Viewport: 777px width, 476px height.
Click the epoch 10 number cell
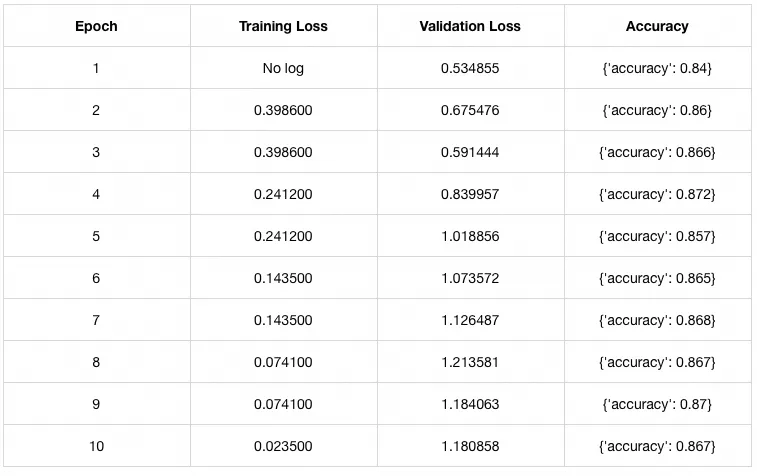pos(96,446)
